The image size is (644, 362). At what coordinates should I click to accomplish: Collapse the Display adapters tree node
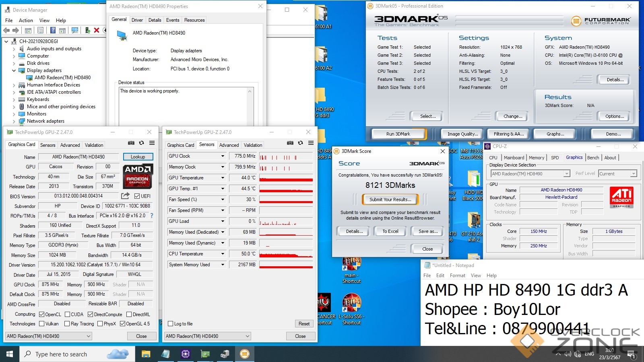(x=14, y=70)
